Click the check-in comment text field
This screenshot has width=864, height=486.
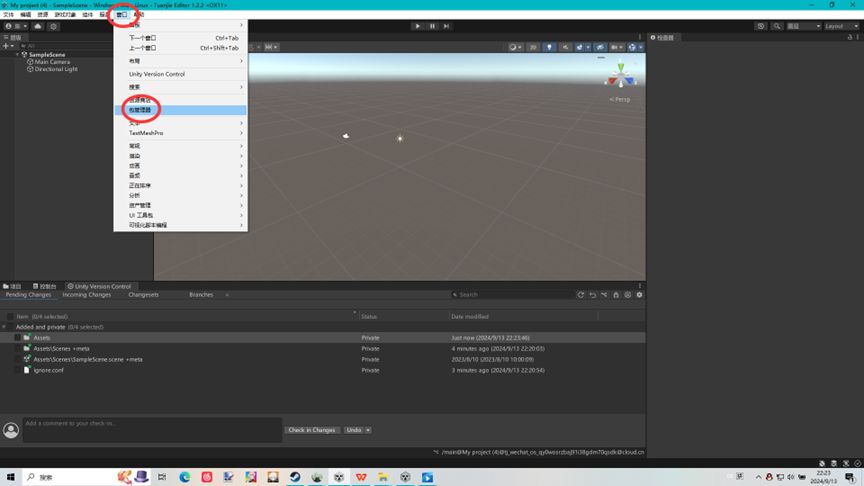tap(152, 430)
